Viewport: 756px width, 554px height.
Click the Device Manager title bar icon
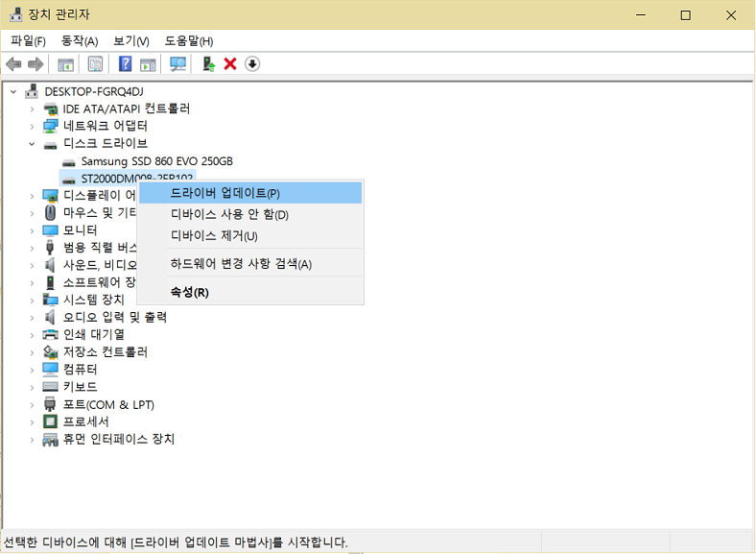[16, 14]
